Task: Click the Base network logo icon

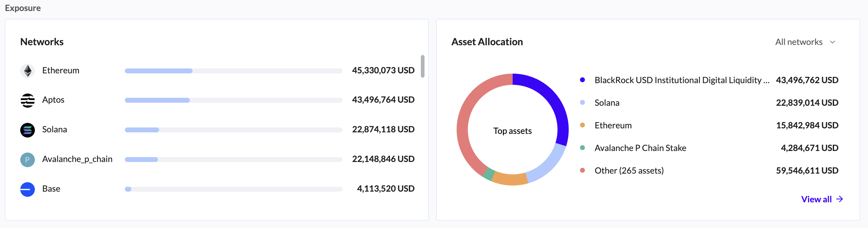Action: pos(28,189)
